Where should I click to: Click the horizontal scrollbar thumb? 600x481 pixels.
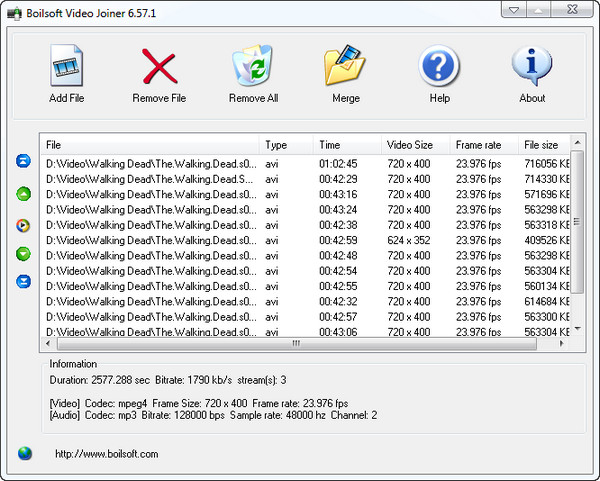coord(297,343)
